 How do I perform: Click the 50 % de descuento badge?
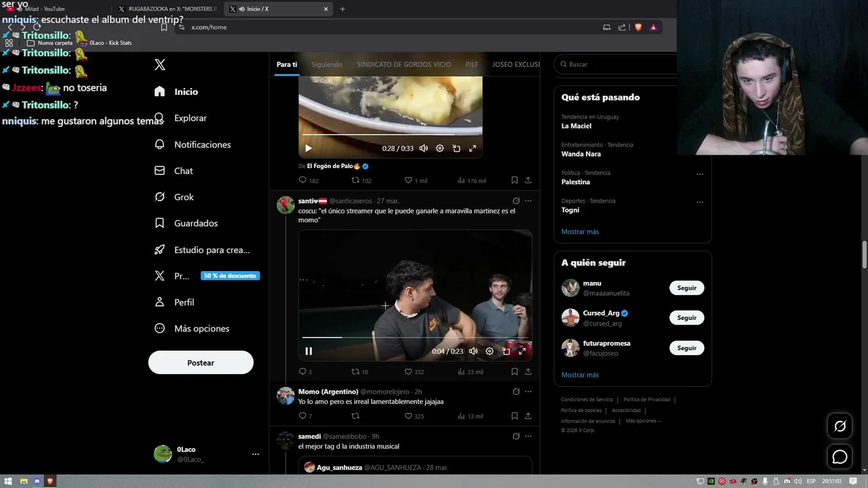230,276
